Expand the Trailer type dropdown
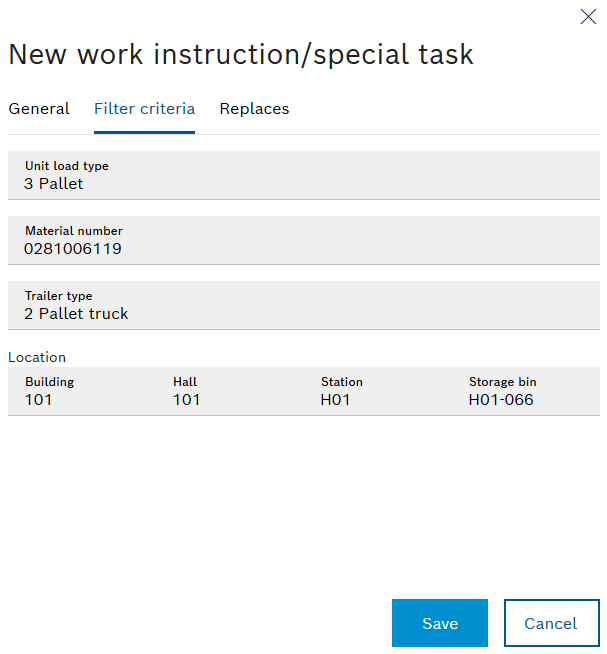This screenshot has width=607, height=654. point(304,305)
